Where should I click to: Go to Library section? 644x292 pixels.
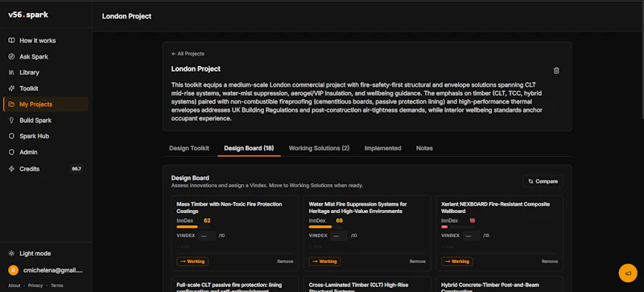click(x=46, y=72)
